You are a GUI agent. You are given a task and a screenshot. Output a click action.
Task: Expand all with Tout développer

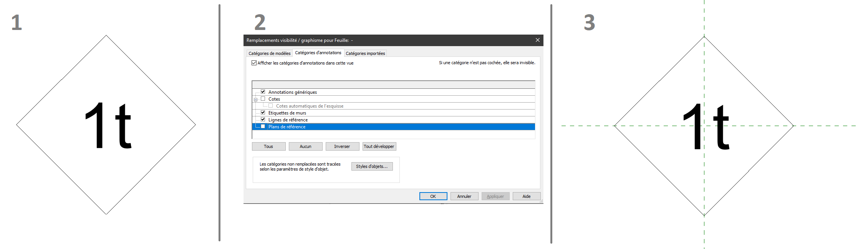click(379, 146)
